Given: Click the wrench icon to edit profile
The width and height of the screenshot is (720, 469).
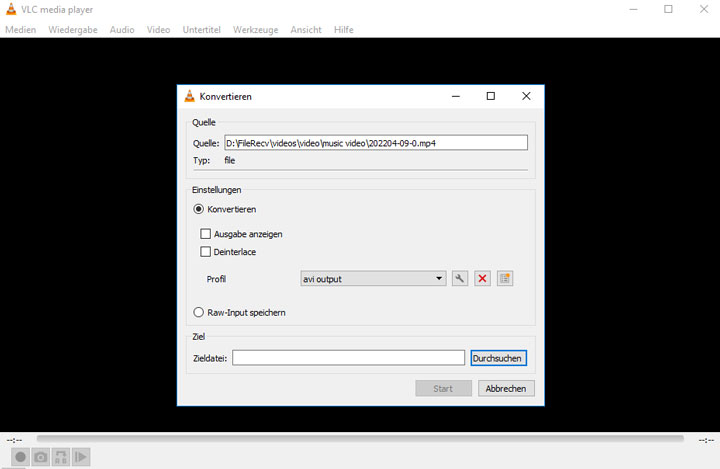Looking at the screenshot, I should pos(460,279).
